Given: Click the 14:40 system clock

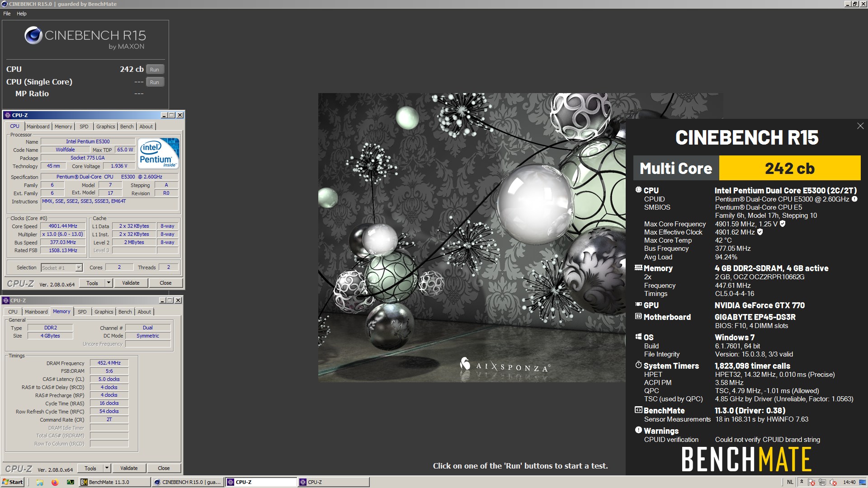Looking at the screenshot, I should coord(849,482).
